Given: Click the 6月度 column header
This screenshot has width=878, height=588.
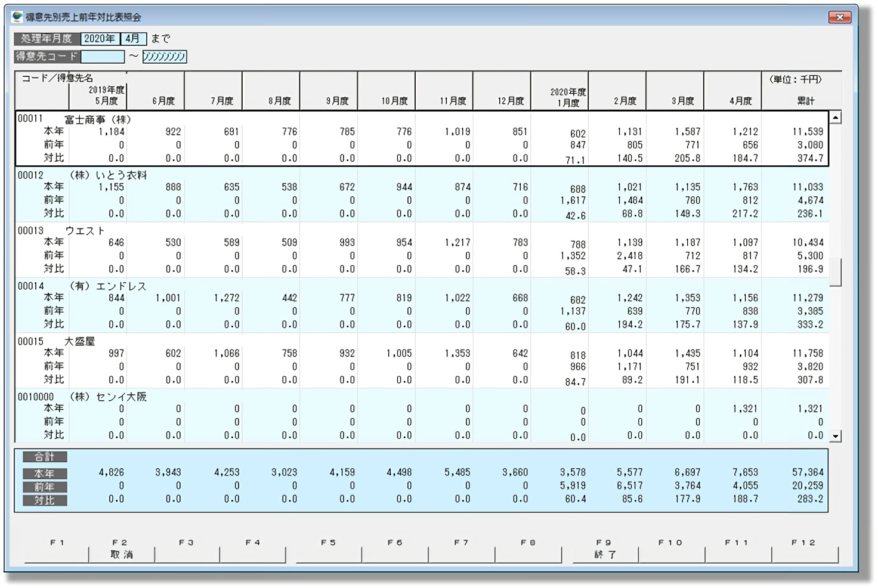Looking at the screenshot, I should pos(163,101).
